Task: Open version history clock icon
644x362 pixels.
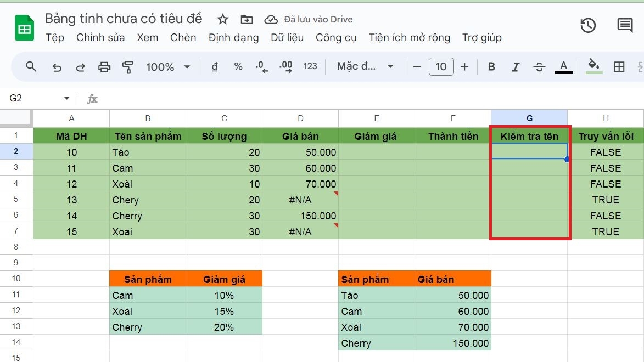Action: (x=588, y=25)
